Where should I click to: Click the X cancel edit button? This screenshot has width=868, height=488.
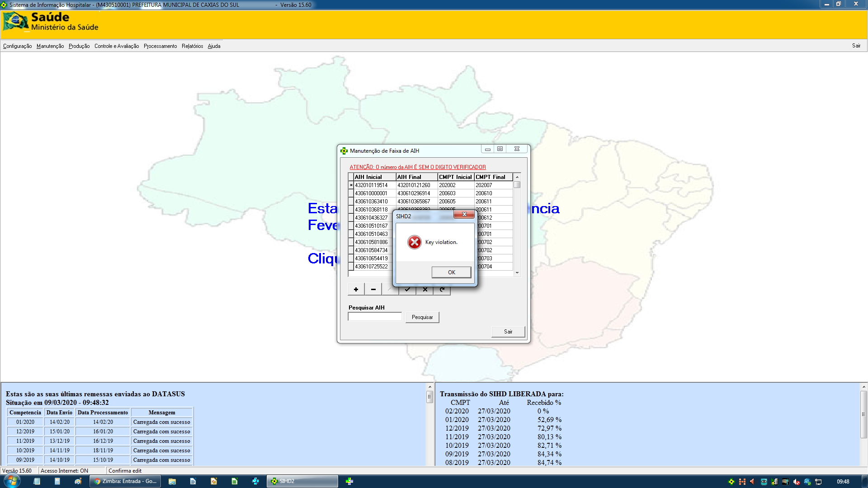click(x=425, y=290)
